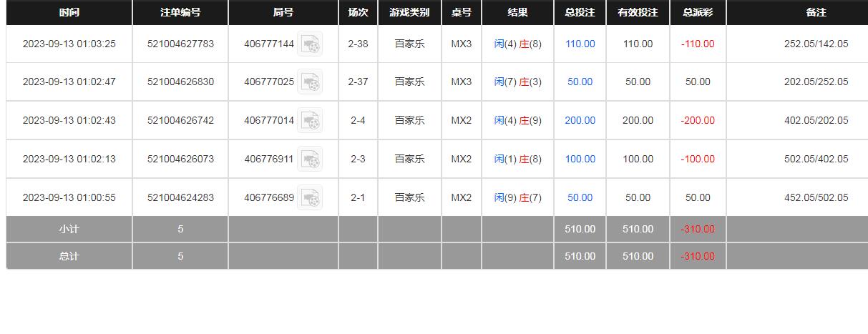Screen dimensions: 868x334
Task: Select bet slip number 521004627783
Action: pos(180,44)
